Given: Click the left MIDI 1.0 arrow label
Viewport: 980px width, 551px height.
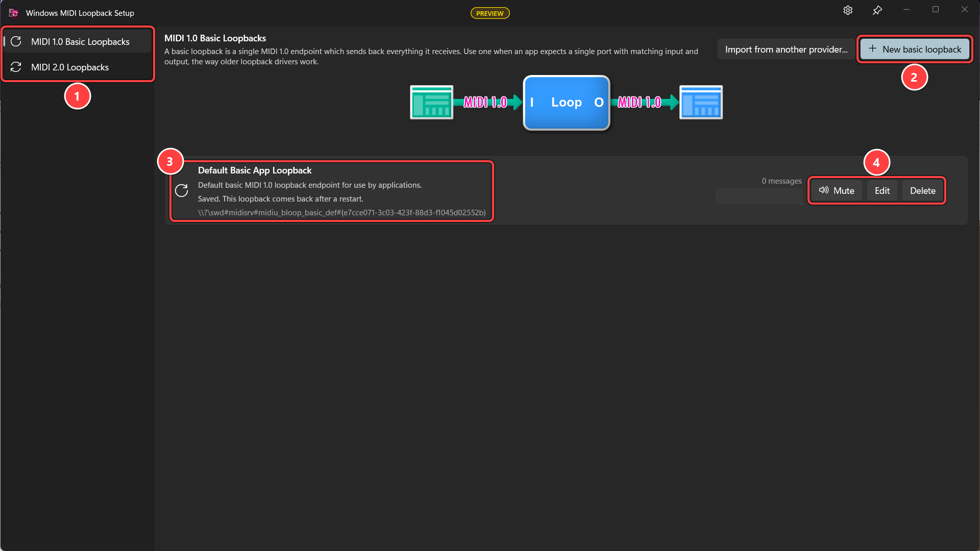Looking at the screenshot, I should pyautogui.click(x=485, y=103).
